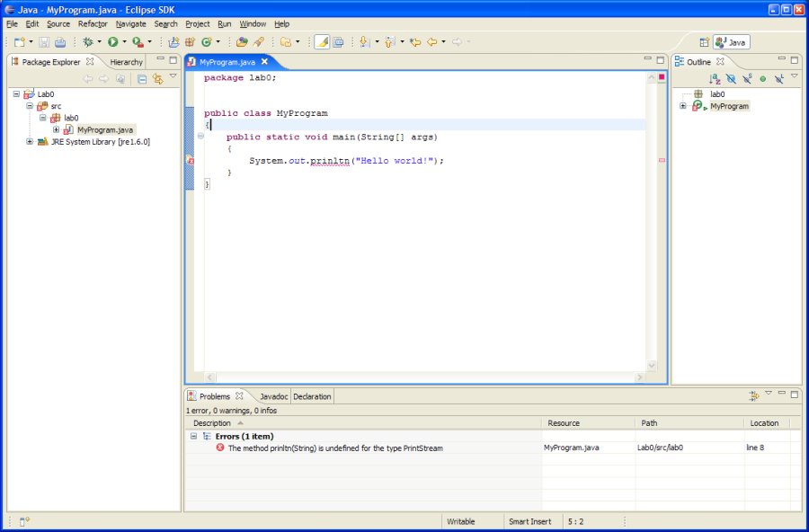Collapse the Errors group in Problems view
809x532 pixels.
coord(192,436)
